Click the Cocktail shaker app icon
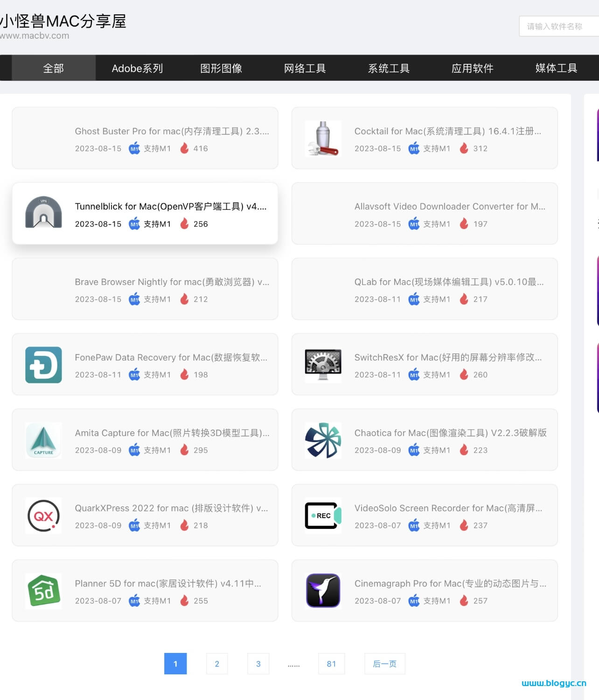 (323, 138)
